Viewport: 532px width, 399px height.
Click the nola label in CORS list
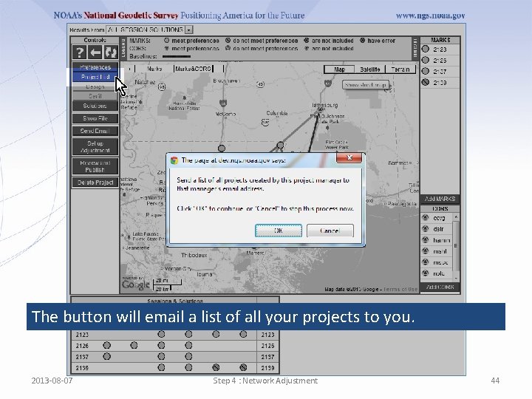click(x=439, y=273)
